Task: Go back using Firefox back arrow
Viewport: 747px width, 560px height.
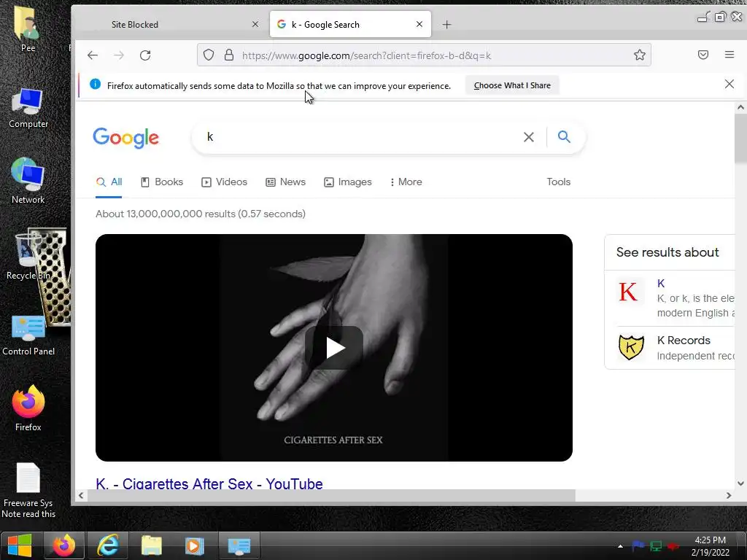Action: click(93, 55)
